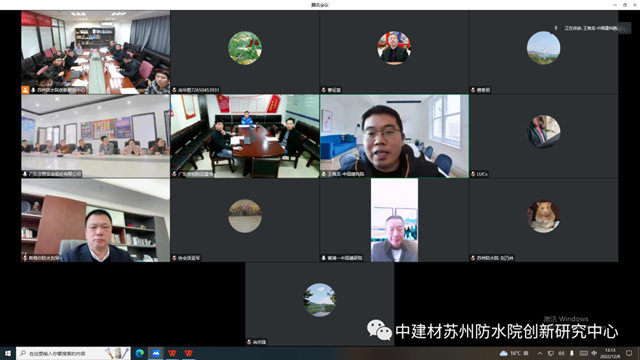
Task: Expand the hidden system tray icons chevron
Action: pos(540,353)
